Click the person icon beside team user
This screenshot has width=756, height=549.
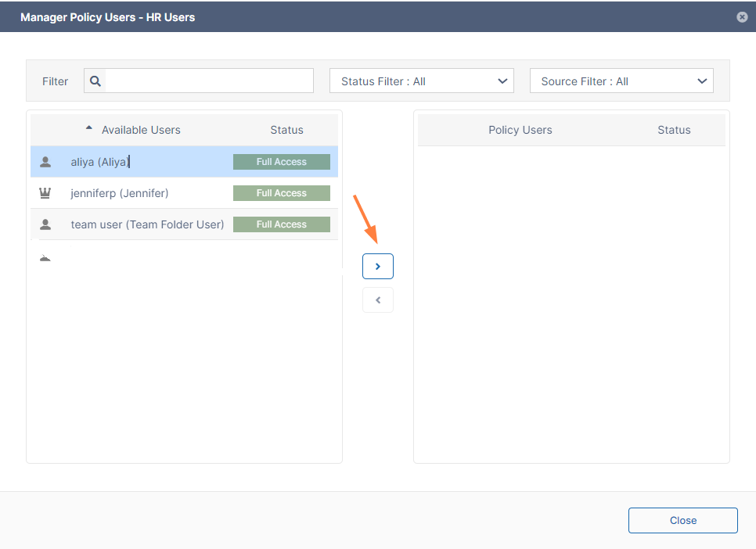click(45, 224)
